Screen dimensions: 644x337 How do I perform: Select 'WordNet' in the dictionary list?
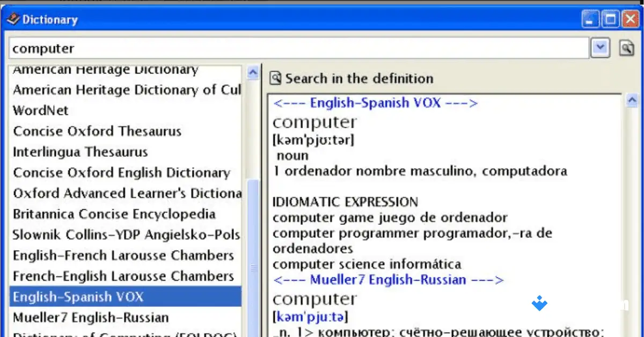point(41,111)
